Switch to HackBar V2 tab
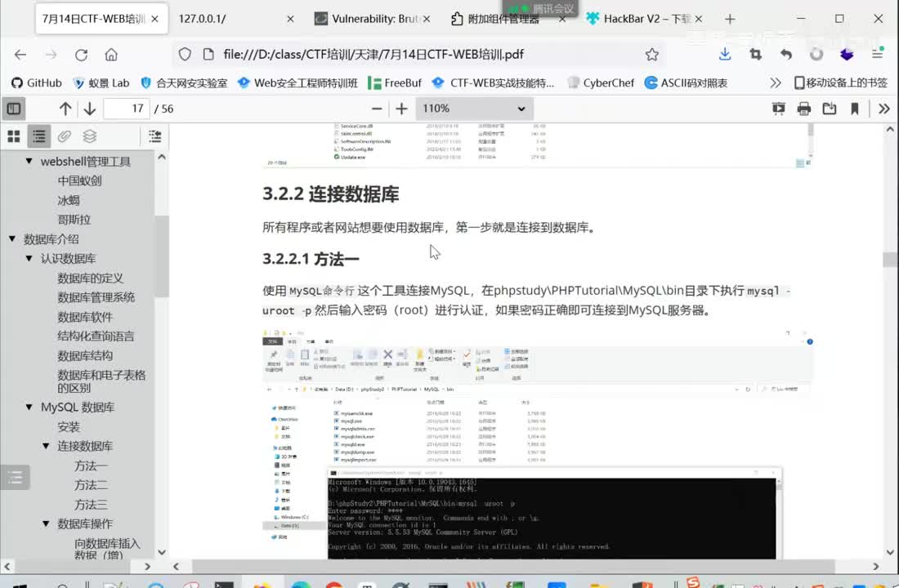Viewport: 899px width, 588px height. click(x=645, y=19)
